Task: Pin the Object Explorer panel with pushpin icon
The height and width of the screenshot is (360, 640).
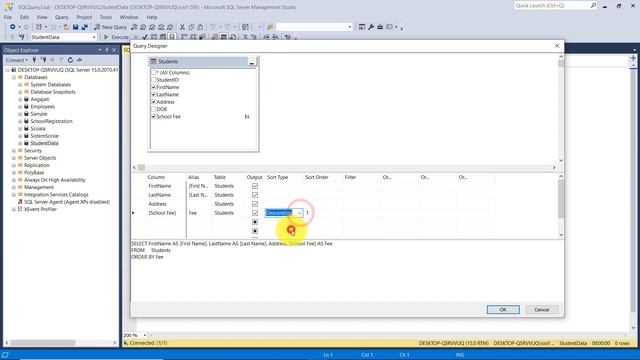Action: 107,50
